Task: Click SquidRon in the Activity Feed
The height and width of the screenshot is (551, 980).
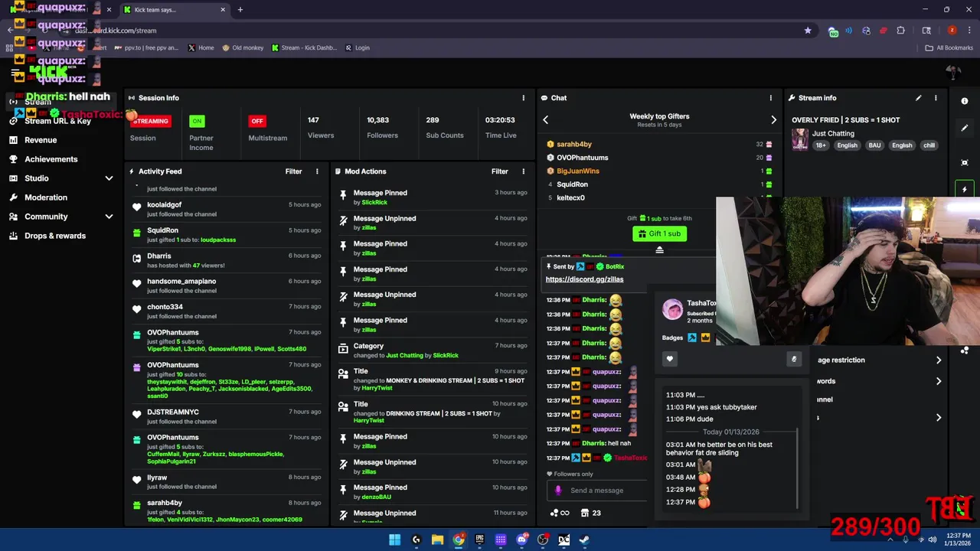Action: pos(162,230)
